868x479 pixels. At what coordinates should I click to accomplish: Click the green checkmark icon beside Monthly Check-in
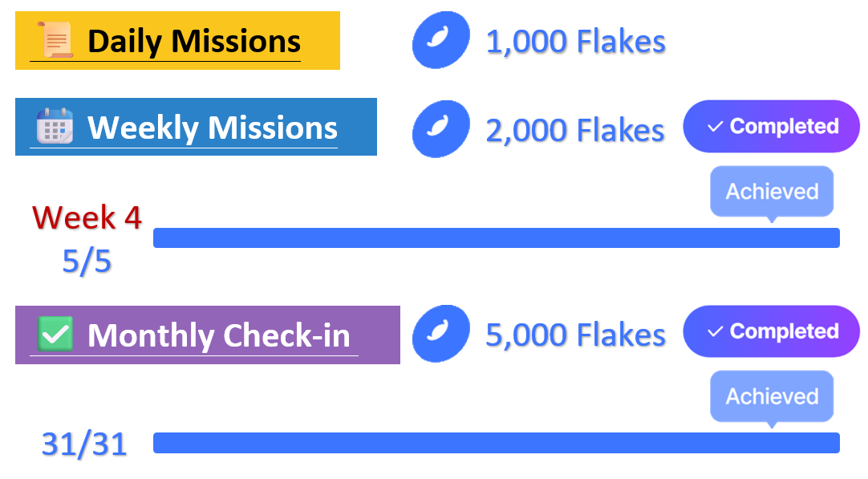pos(55,334)
